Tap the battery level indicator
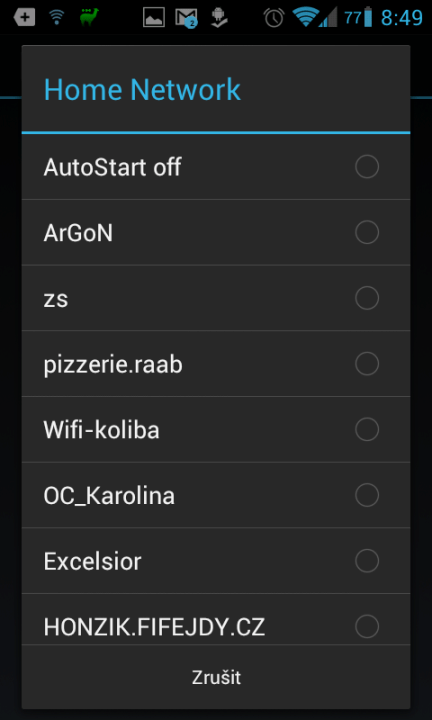The height and width of the screenshot is (720, 432). [x=359, y=17]
